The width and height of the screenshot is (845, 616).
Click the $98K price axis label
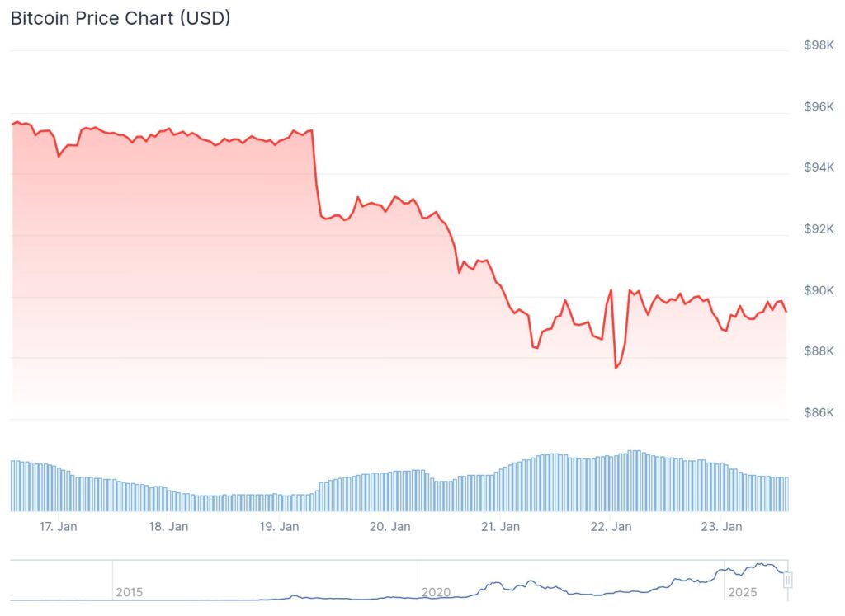[819, 45]
